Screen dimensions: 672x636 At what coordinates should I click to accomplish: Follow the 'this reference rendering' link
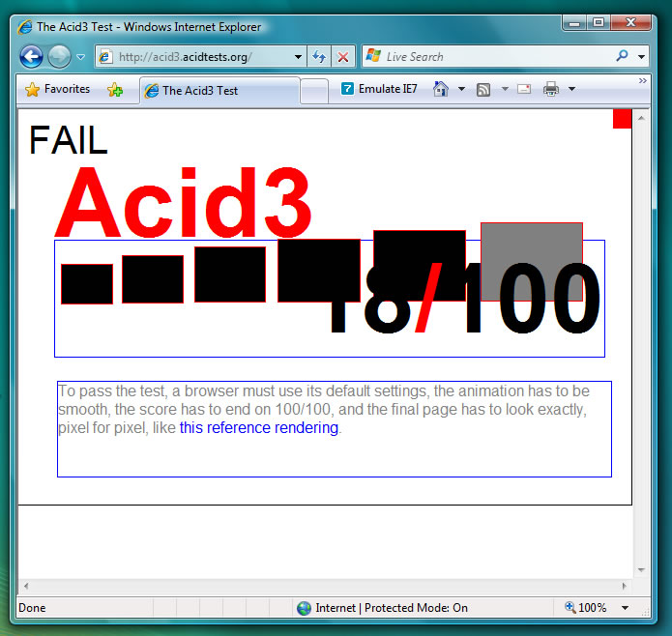(258, 428)
